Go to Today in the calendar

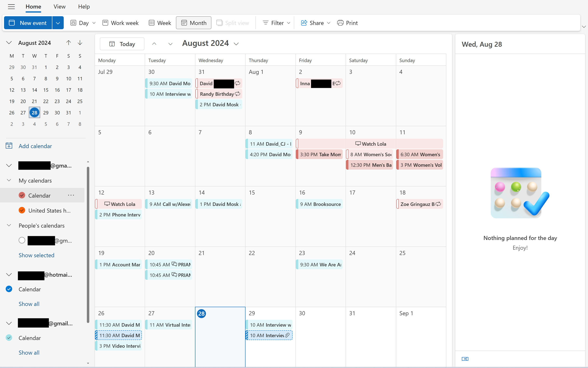tap(122, 44)
